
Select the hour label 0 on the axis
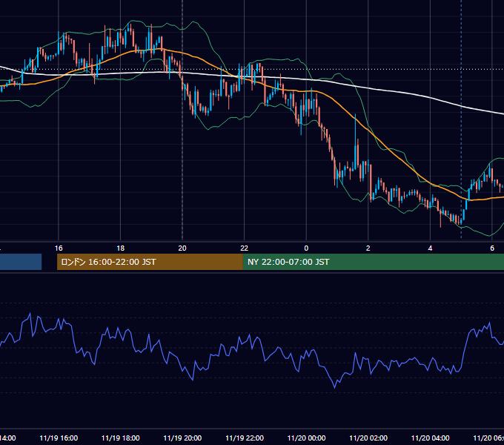click(306, 248)
